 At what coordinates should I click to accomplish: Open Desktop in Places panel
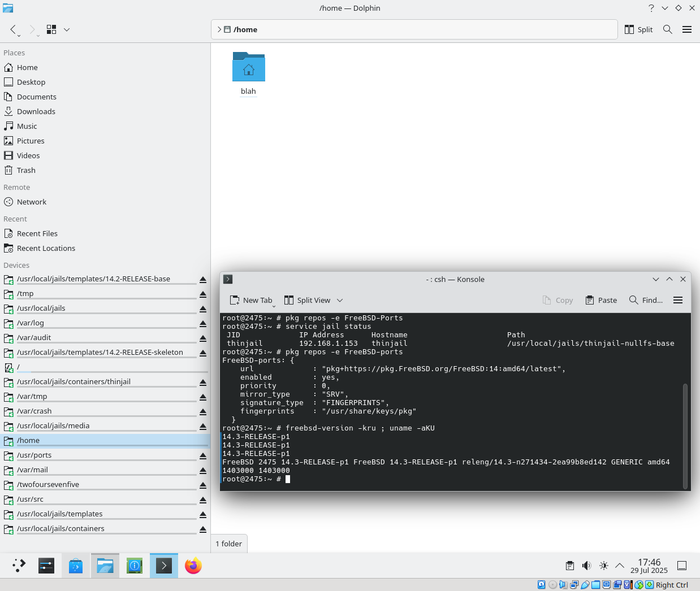pyautogui.click(x=105, y=82)
